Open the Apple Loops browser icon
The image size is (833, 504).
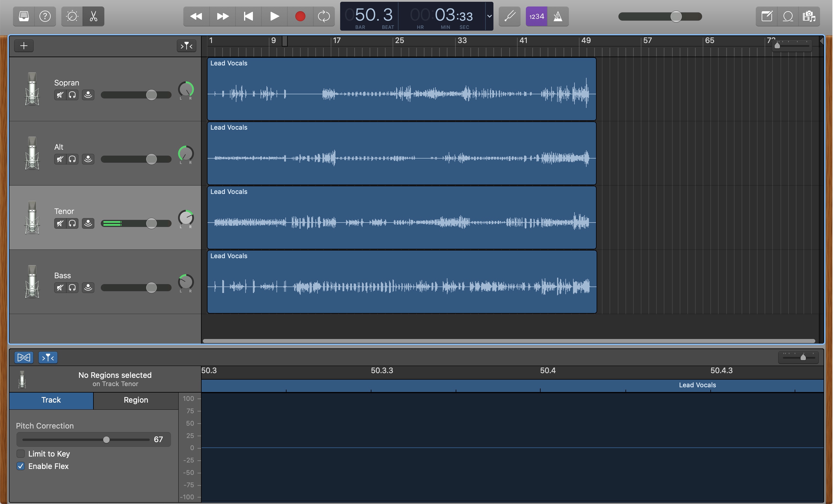click(788, 16)
